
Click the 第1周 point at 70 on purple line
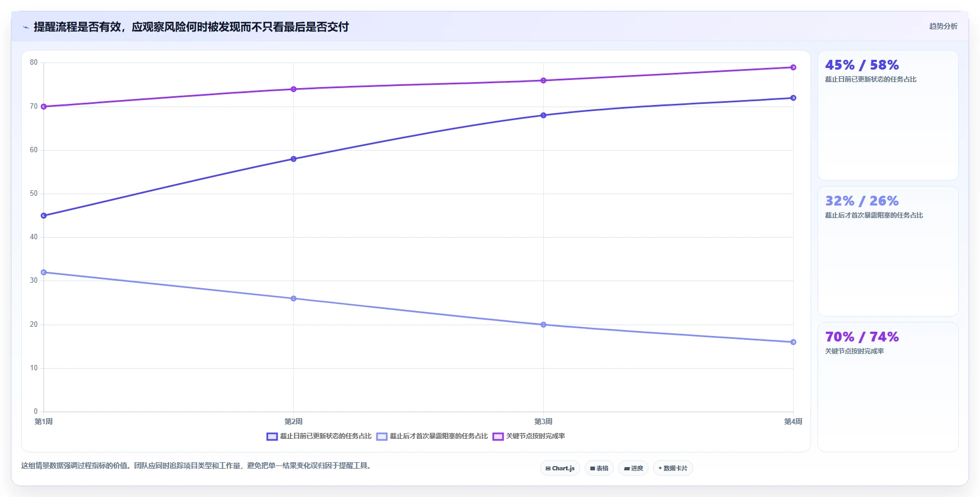44,107
